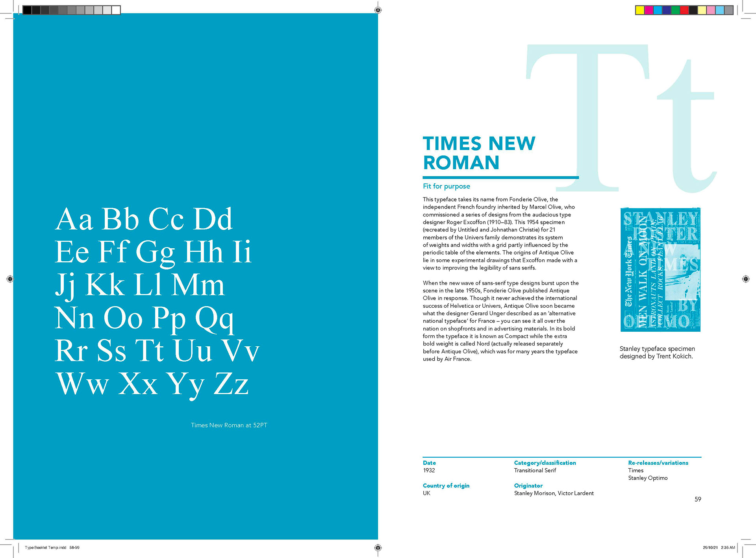
Task: Click the 'UK' country value
Action: point(426,493)
